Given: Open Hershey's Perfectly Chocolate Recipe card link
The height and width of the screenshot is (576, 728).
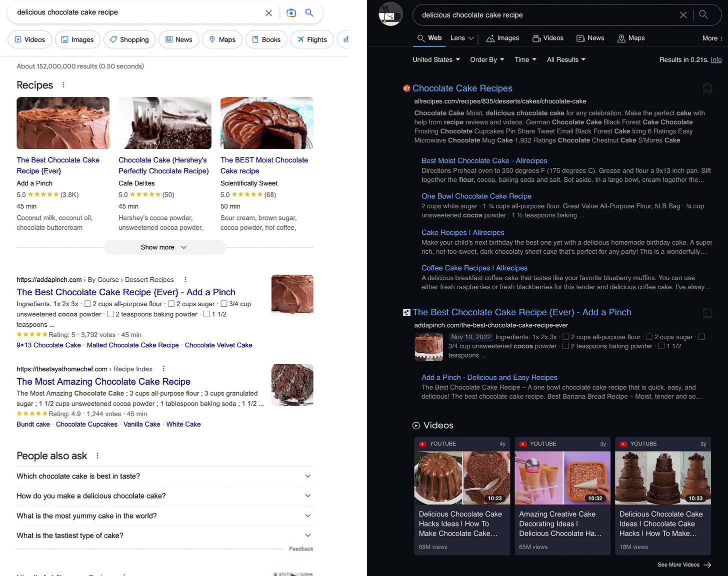Looking at the screenshot, I should [163, 165].
